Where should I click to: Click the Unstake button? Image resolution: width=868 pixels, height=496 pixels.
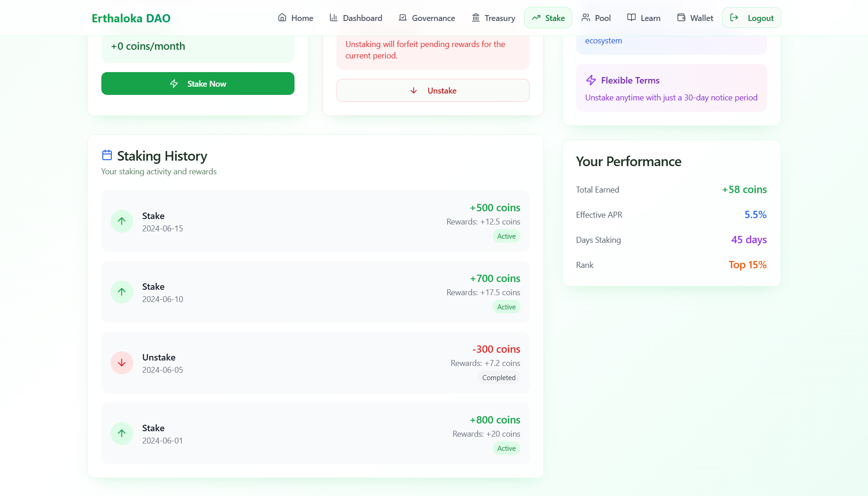(433, 90)
